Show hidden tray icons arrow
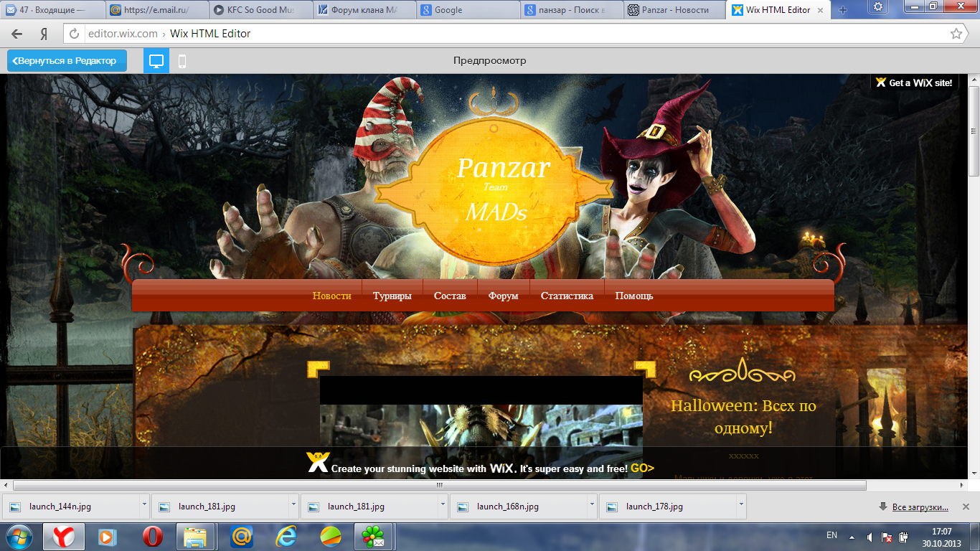Screen dimensions: 980x551 click(x=852, y=537)
